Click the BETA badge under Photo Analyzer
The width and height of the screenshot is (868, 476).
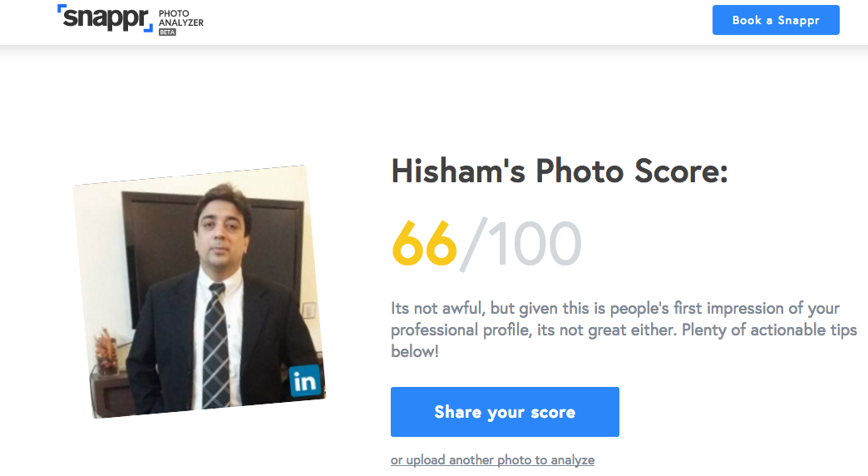pyautogui.click(x=166, y=32)
